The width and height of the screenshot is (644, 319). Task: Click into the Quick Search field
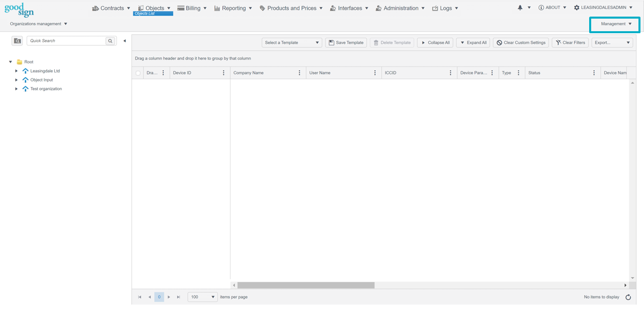[65, 41]
